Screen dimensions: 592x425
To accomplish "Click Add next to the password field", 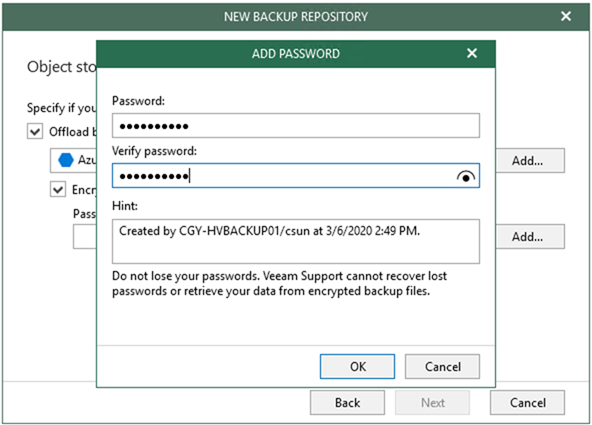I will [530, 237].
